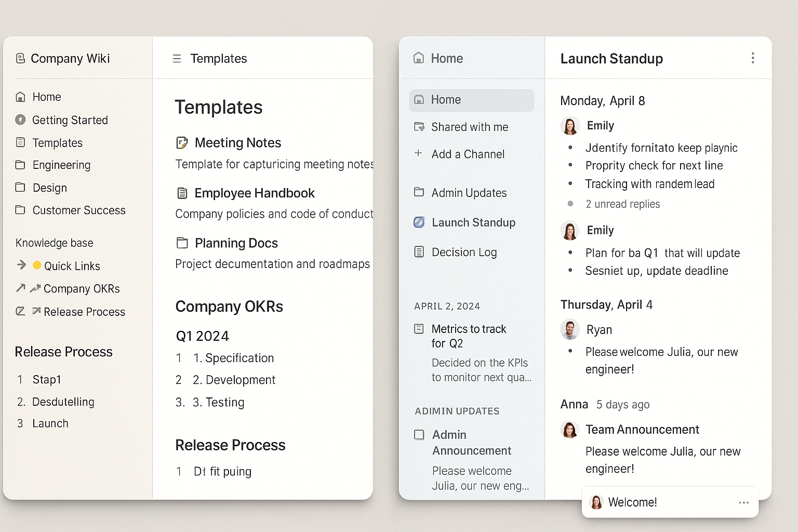
Task: Open the Planning Docs template link
Action: [236, 243]
